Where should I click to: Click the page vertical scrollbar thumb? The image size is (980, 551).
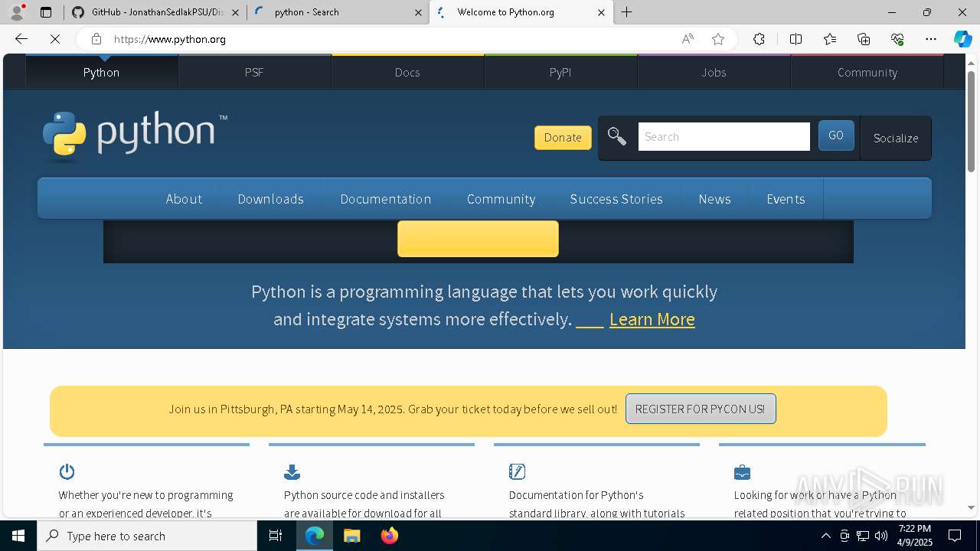coord(971,121)
